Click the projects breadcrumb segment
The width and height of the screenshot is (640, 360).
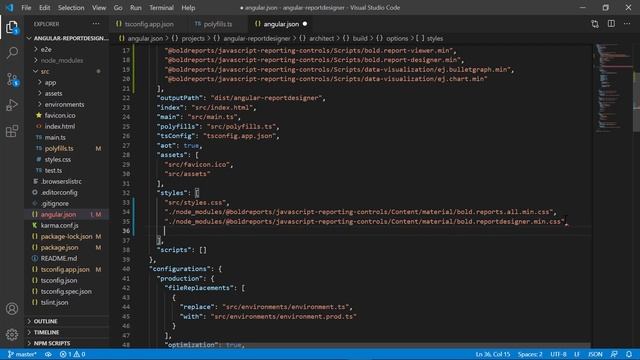[193, 38]
